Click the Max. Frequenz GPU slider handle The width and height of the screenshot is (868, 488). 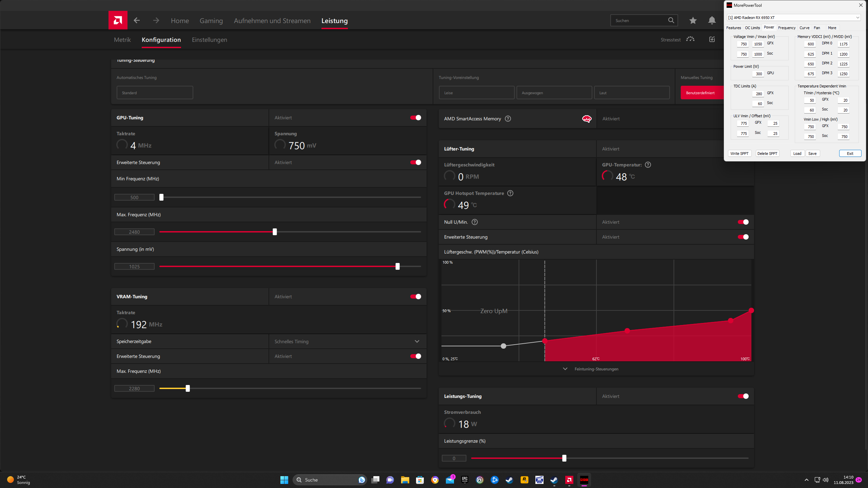(x=275, y=232)
